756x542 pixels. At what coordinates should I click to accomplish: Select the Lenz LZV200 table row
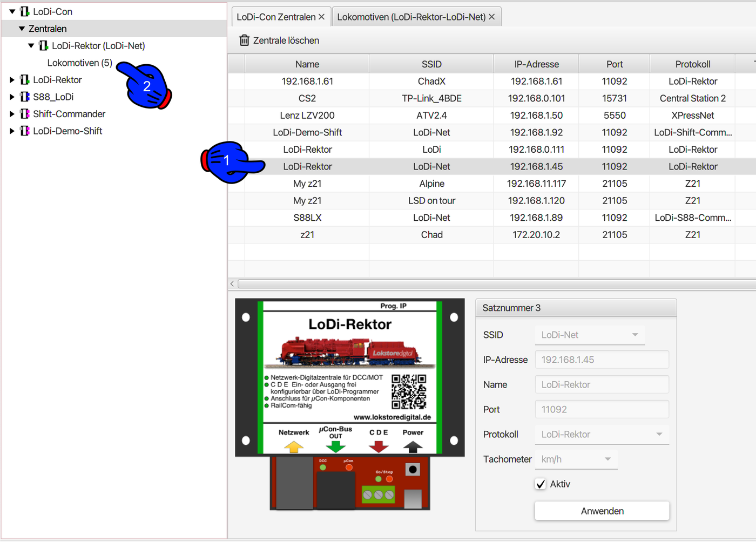click(x=492, y=116)
